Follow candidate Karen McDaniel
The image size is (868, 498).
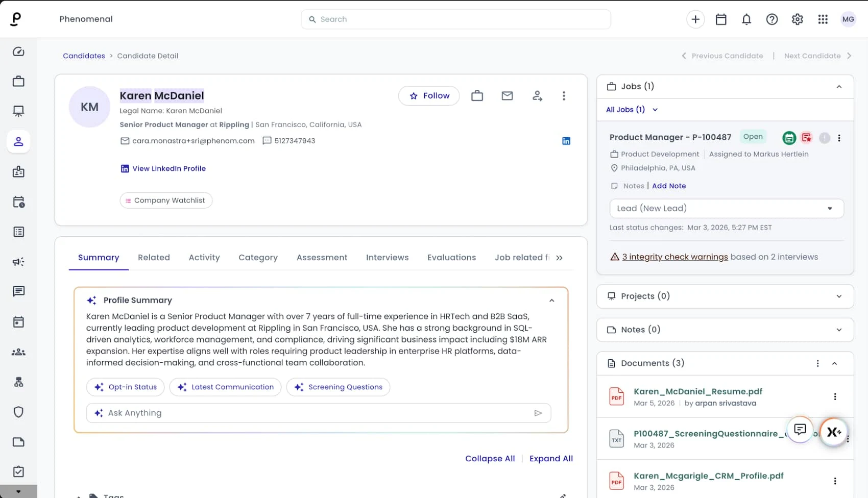point(429,95)
